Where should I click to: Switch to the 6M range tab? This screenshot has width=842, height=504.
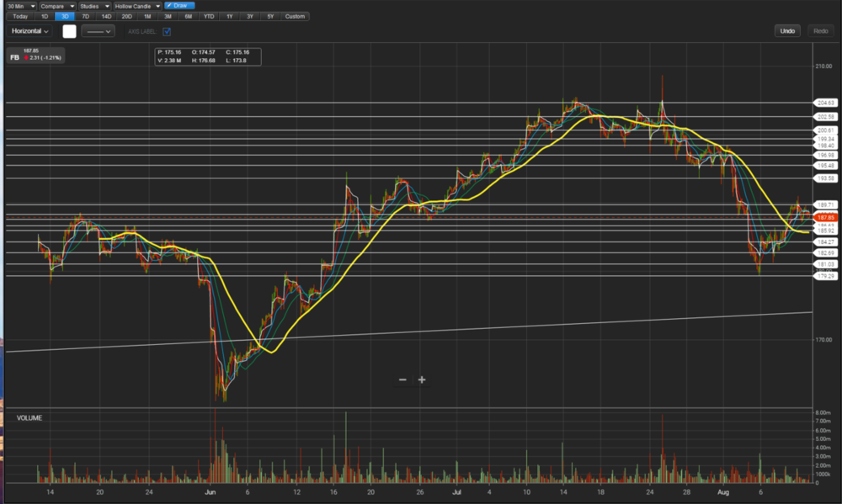pos(188,16)
